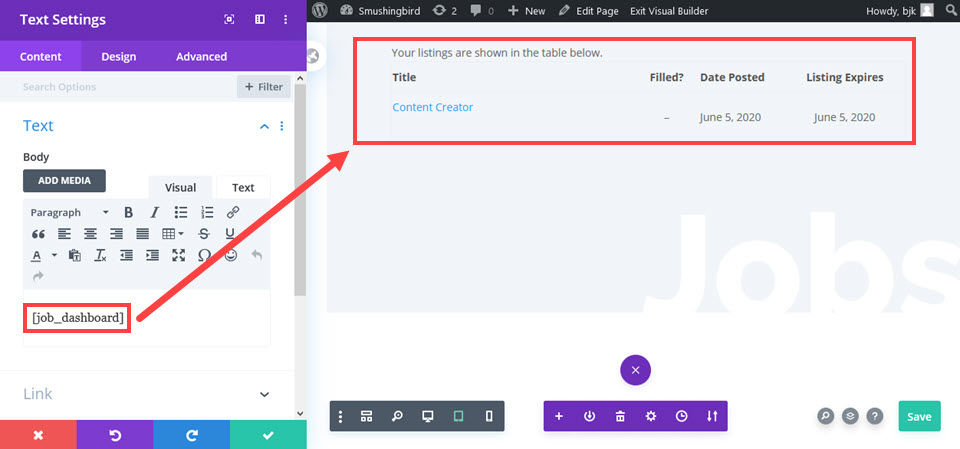The image size is (960, 449).
Task: Click the trash icon in the purple toolbar
Action: 620,417
